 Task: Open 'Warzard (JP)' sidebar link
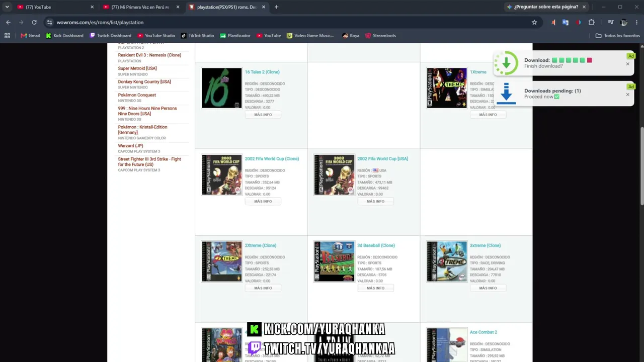130,146
